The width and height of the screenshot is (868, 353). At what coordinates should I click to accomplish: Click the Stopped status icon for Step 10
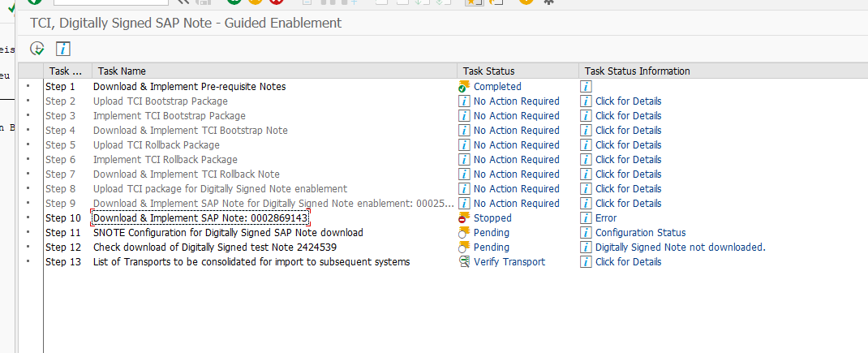coord(464,218)
